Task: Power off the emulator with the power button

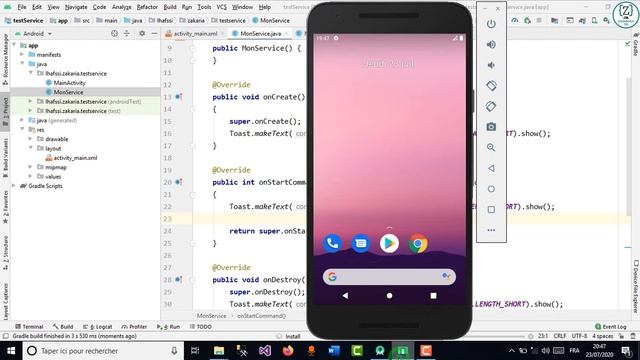Action: (491, 24)
